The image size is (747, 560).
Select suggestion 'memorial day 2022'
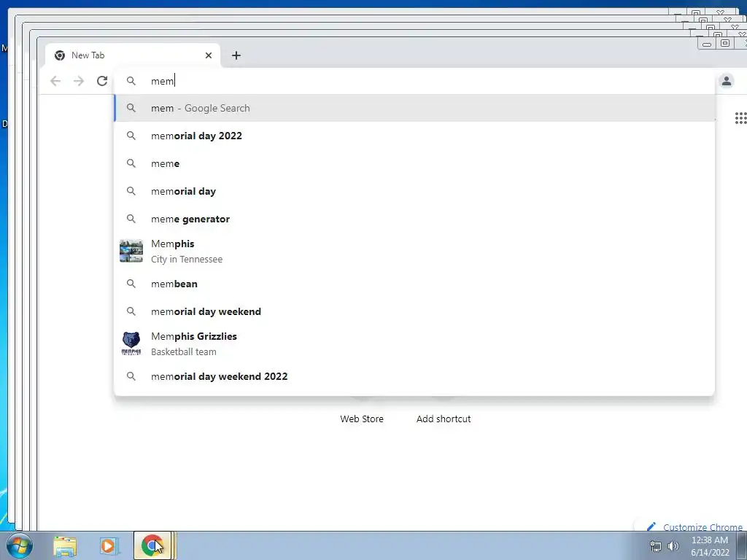click(414, 136)
